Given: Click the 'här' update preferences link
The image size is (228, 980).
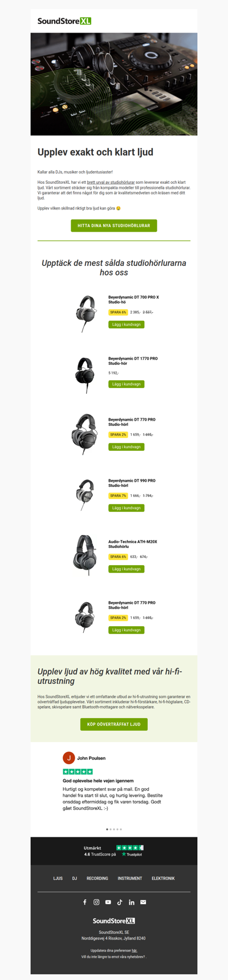Looking at the screenshot, I should click(135, 951).
